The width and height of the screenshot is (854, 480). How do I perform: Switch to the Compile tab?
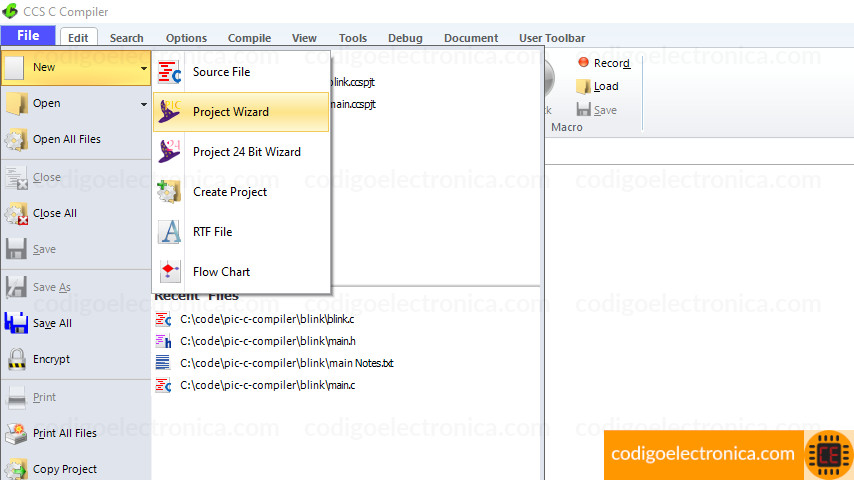coord(249,38)
